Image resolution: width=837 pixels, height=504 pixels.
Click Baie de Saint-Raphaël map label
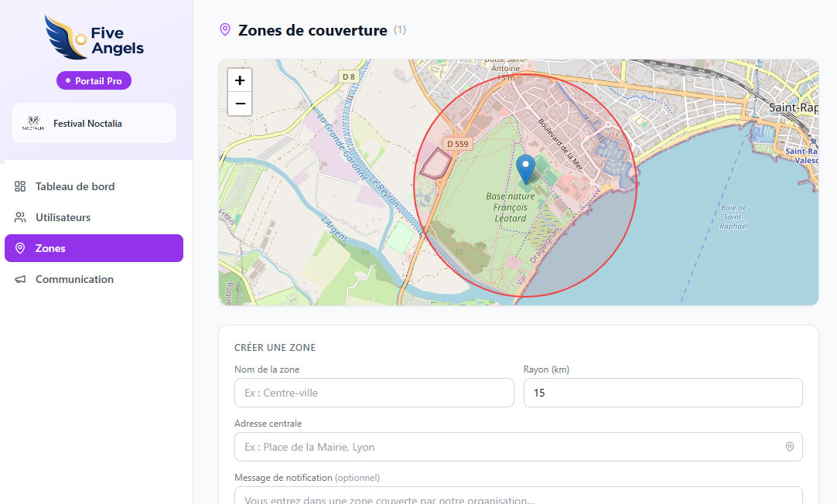point(733,217)
